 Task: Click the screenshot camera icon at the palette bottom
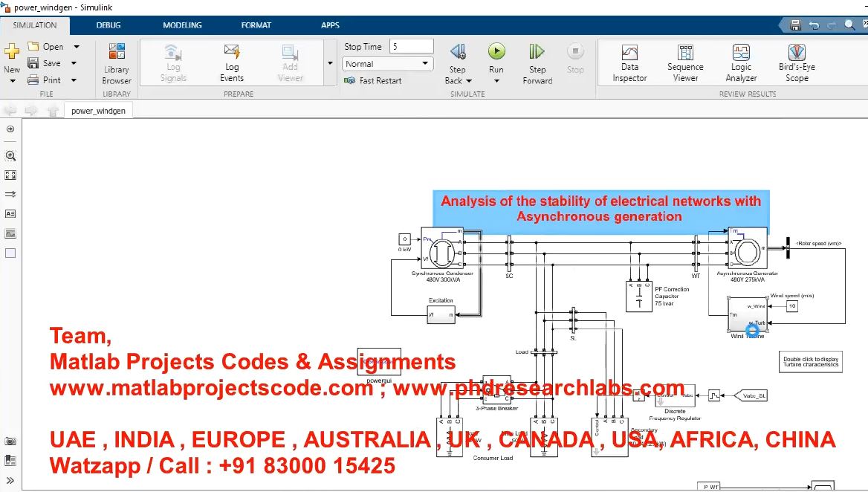(10, 441)
